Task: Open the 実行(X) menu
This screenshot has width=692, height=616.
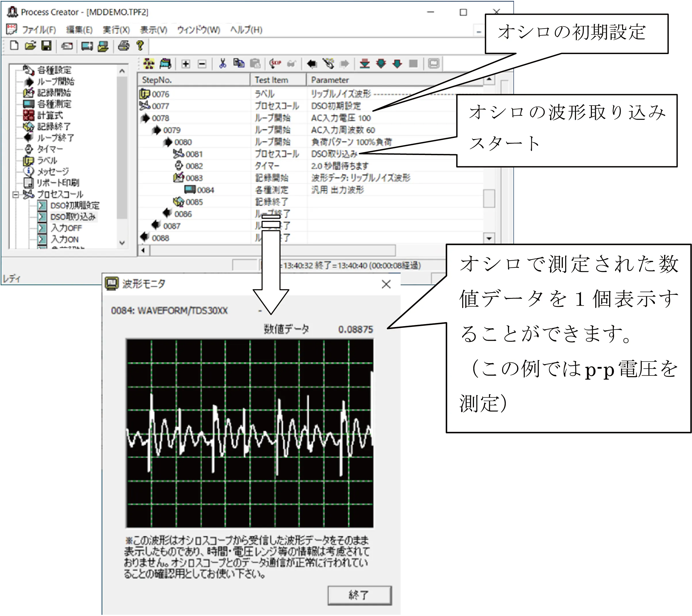Action: [x=116, y=30]
